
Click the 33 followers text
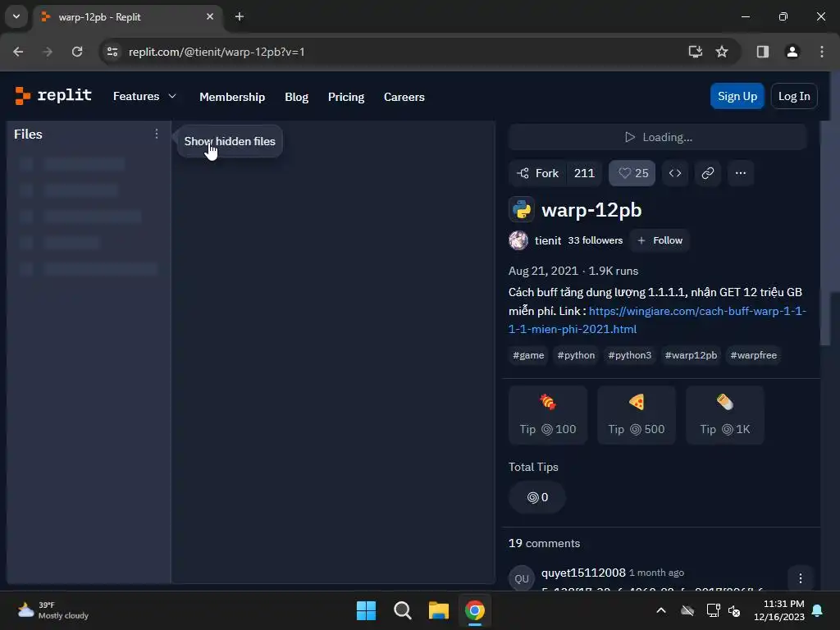point(596,240)
